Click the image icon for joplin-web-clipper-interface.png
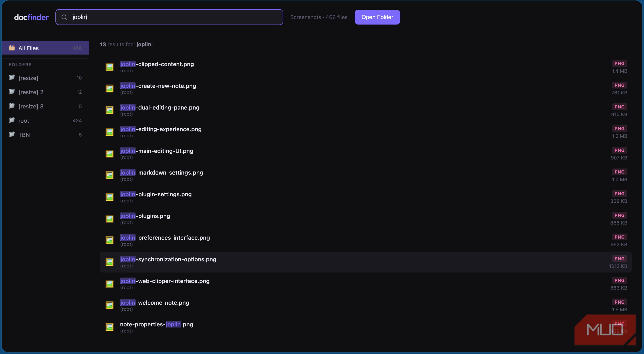This screenshot has height=354, width=644. click(x=110, y=284)
